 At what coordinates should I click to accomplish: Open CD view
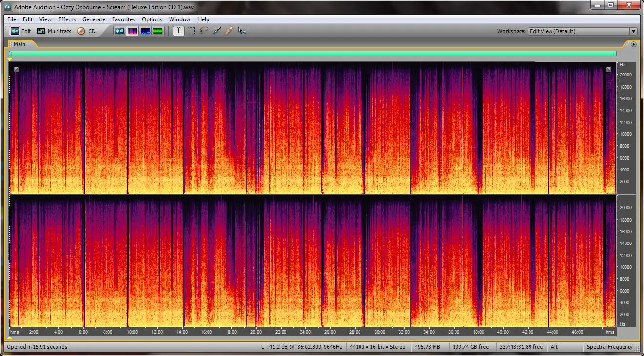click(86, 31)
